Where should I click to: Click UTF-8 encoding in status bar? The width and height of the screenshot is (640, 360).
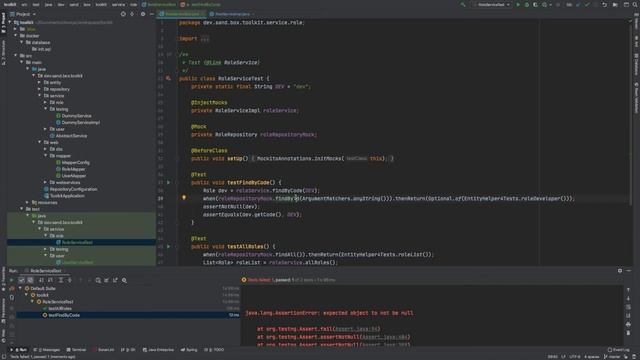point(575,357)
